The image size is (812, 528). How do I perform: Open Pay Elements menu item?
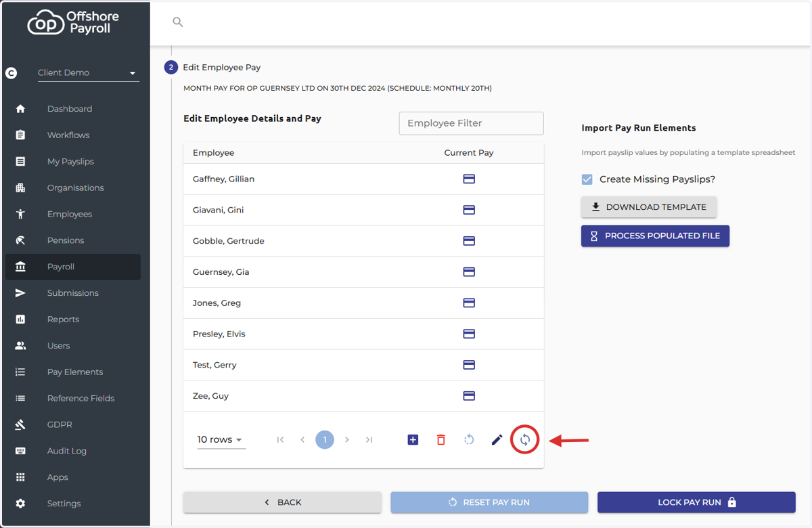72,372
